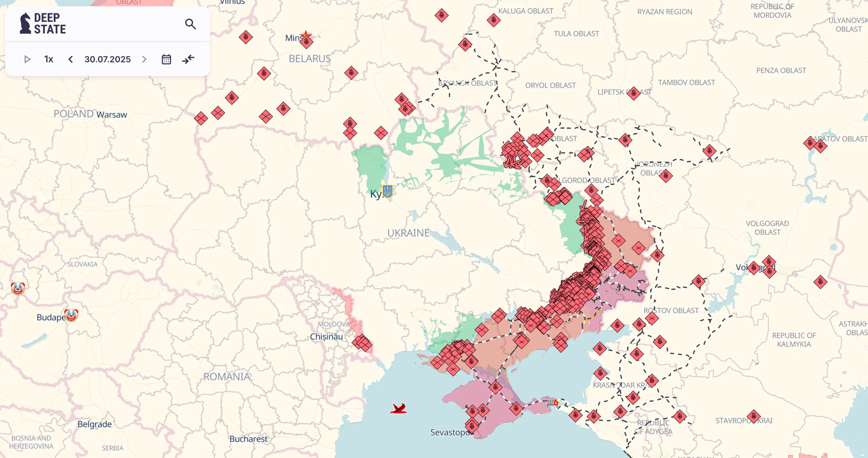Click the Bucharest city label

(248, 439)
